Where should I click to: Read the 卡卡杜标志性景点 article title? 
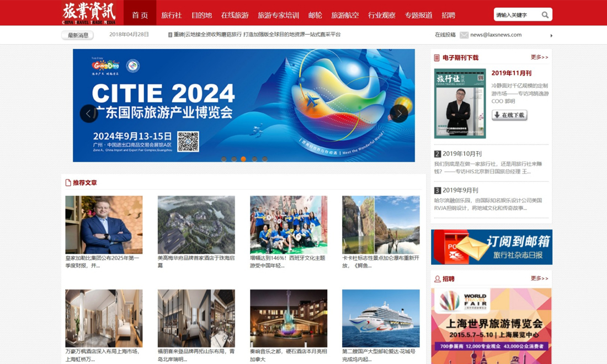click(381, 262)
